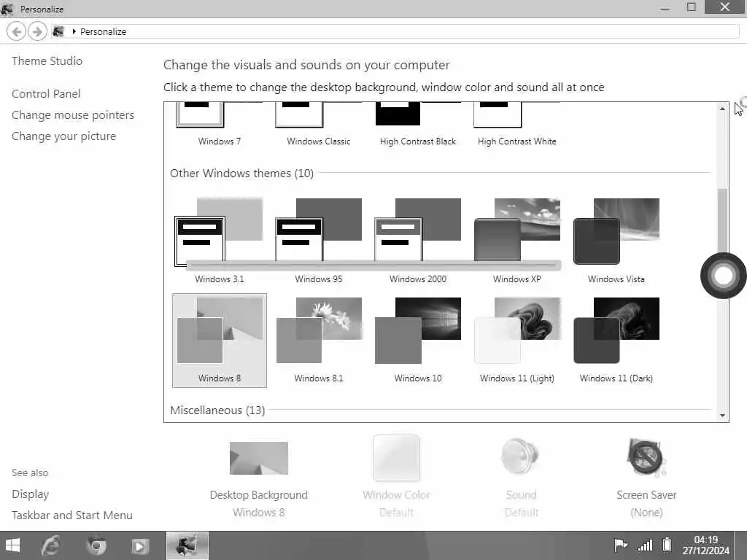Select the Windows 3.1 theme thumbnail

click(219, 232)
